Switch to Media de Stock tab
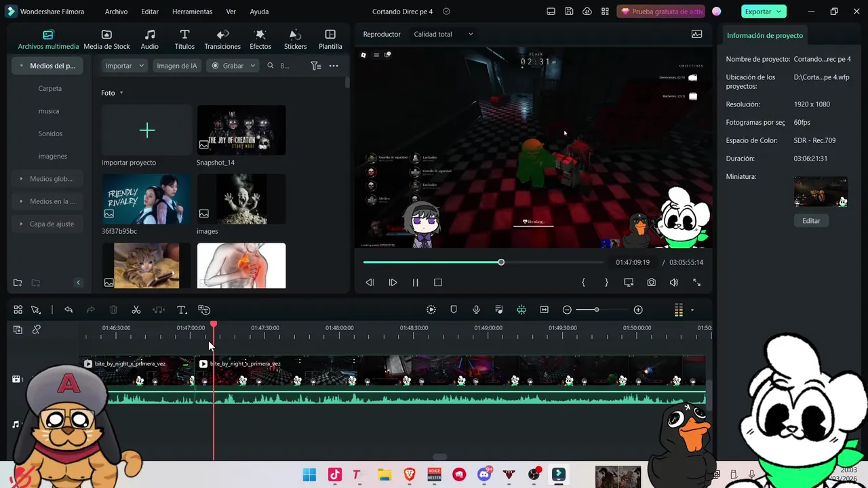 pyautogui.click(x=106, y=40)
